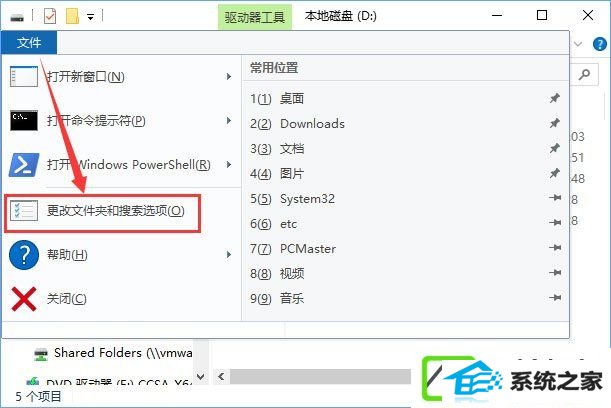The height and width of the screenshot is (408, 611).
Task: Click the 打开新窗口 window icon
Action: 24,76
